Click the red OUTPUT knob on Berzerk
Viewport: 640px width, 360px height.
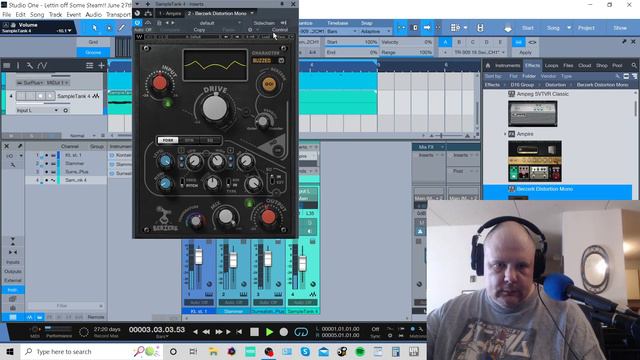(268, 216)
